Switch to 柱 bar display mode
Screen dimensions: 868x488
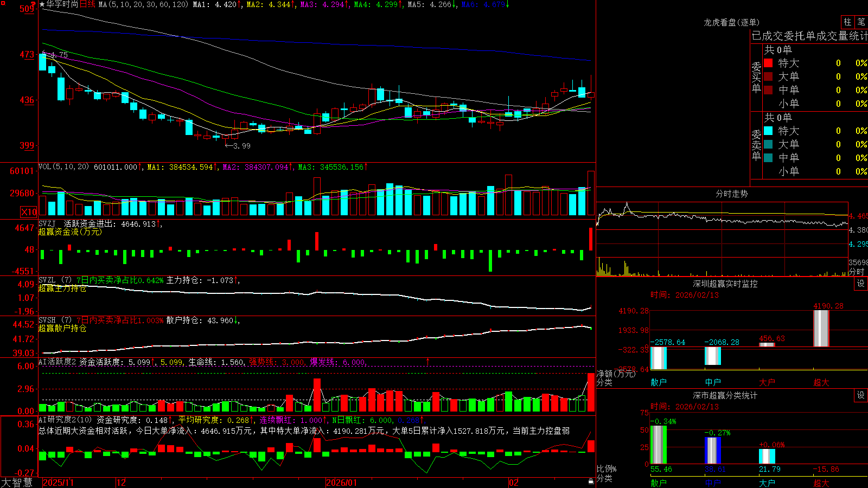847,22
